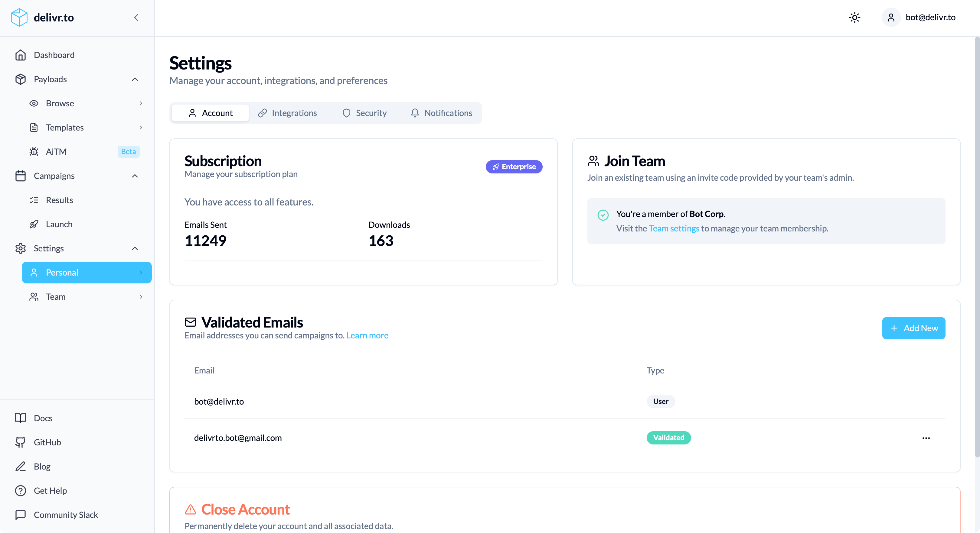Collapse the Settings section chevron
The width and height of the screenshot is (980, 533).
[135, 248]
